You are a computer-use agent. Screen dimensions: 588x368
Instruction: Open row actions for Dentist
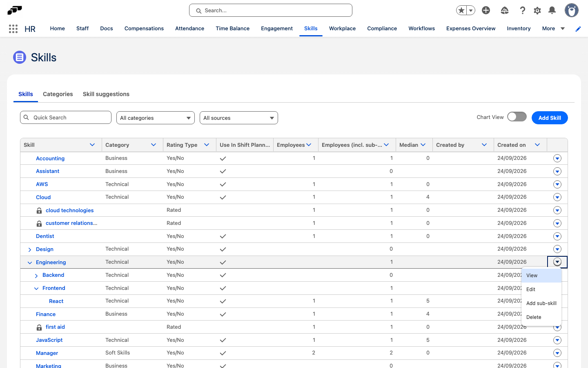pos(557,236)
